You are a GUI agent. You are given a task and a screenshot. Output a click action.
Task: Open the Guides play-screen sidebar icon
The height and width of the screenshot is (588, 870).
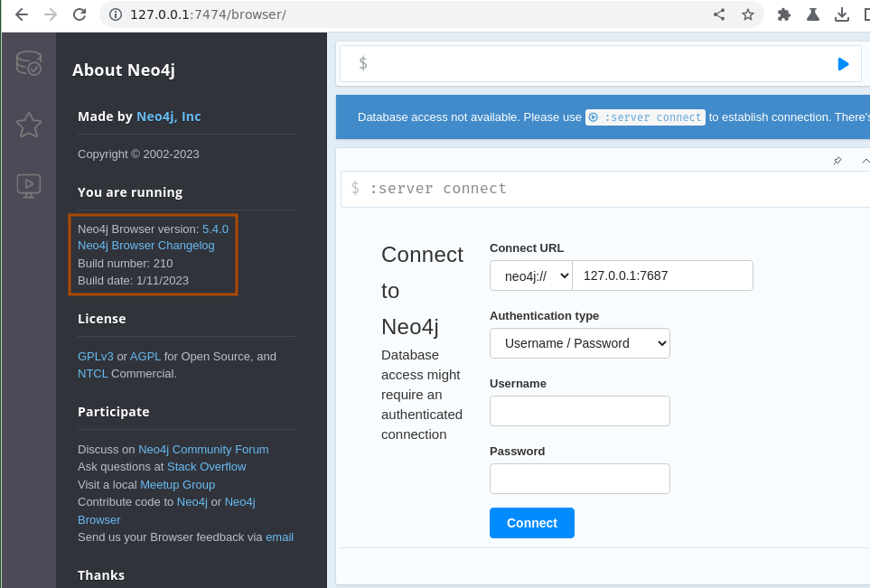[29, 185]
